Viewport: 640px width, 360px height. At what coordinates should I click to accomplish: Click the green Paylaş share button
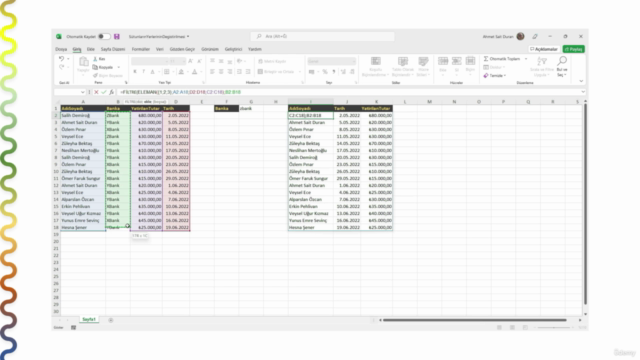(573, 49)
